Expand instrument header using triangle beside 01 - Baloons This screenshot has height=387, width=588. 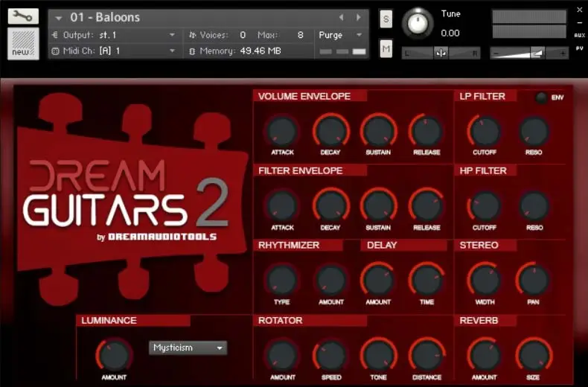click(x=59, y=18)
